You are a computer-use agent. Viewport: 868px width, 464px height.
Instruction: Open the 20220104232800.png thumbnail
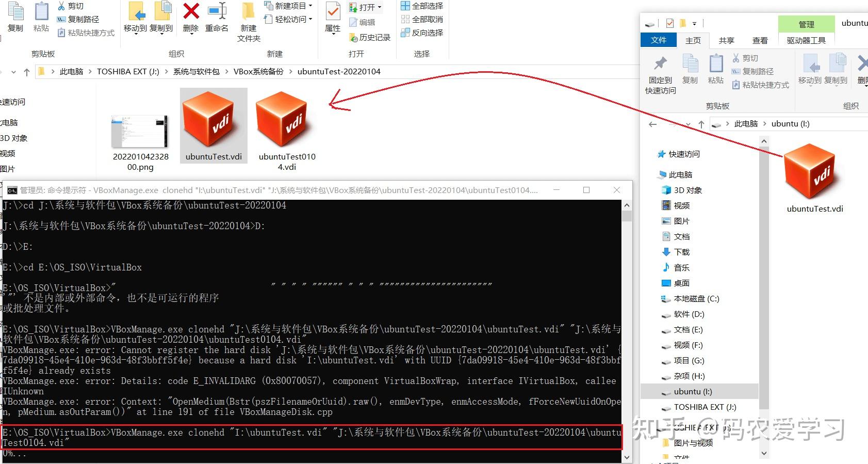coord(140,132)
